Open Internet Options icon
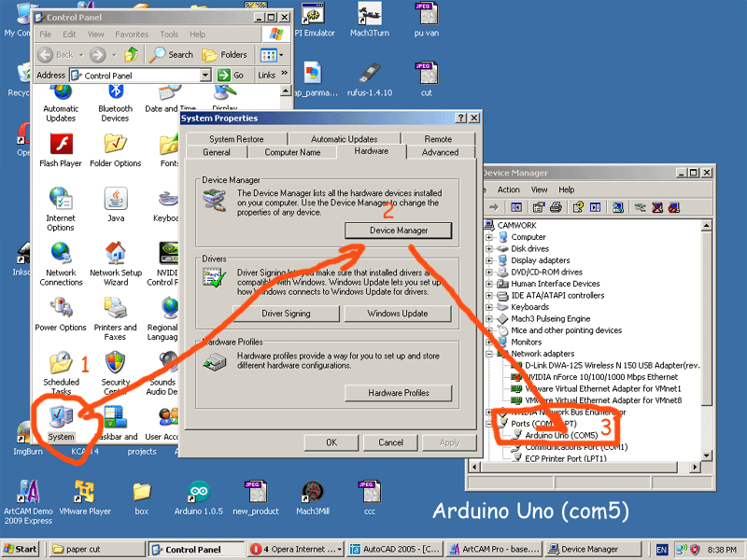This screenshot has height=560, width=747. [x=61, y=209]
